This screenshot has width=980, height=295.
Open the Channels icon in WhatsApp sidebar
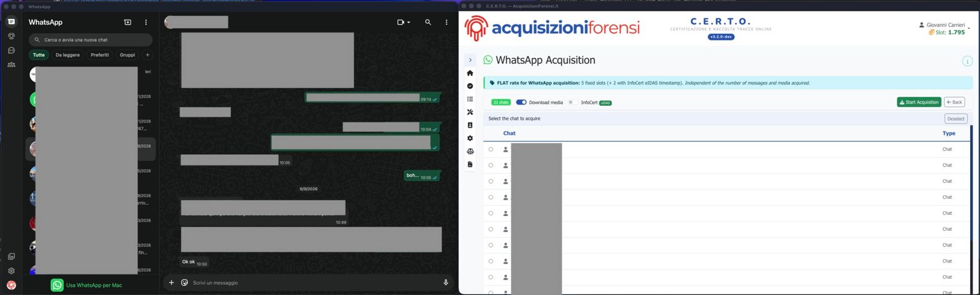pos(11,50)
